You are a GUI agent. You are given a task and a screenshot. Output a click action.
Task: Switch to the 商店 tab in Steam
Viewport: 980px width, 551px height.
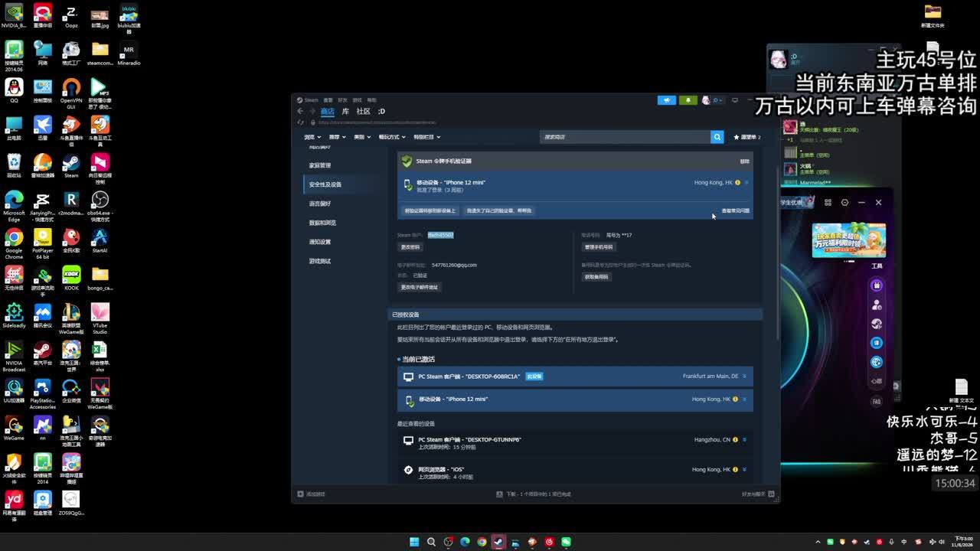(x=327, y=111)
